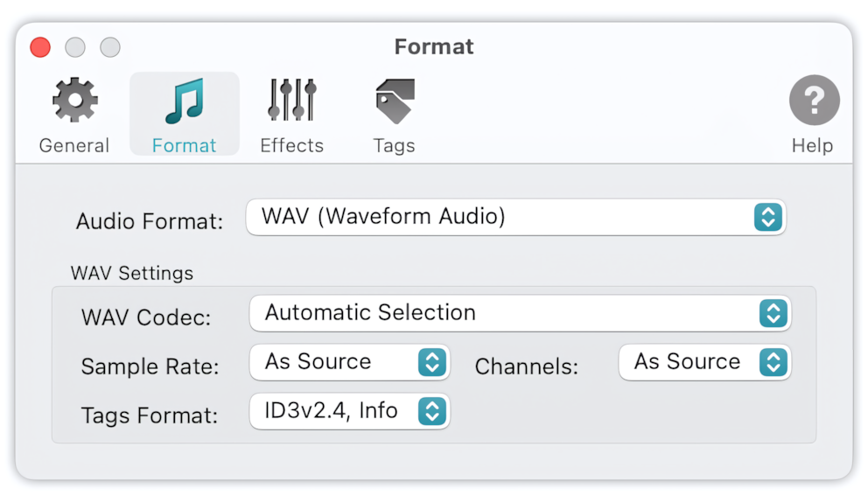Select the Format music note icon
The height and width of the screenshot is (502, 868).
point(185,101)
